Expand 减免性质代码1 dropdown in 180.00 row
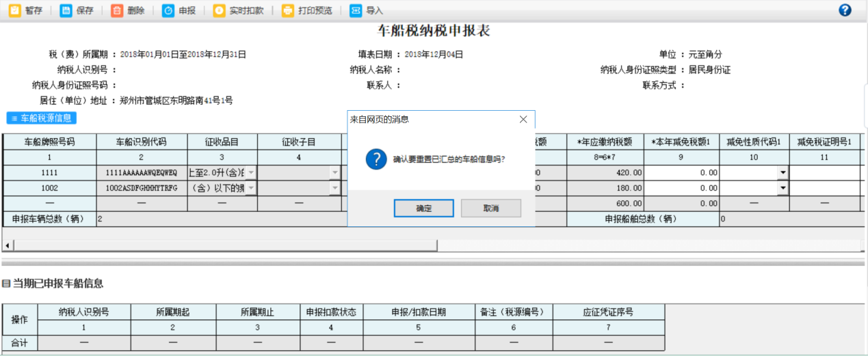 click(783, 187)
